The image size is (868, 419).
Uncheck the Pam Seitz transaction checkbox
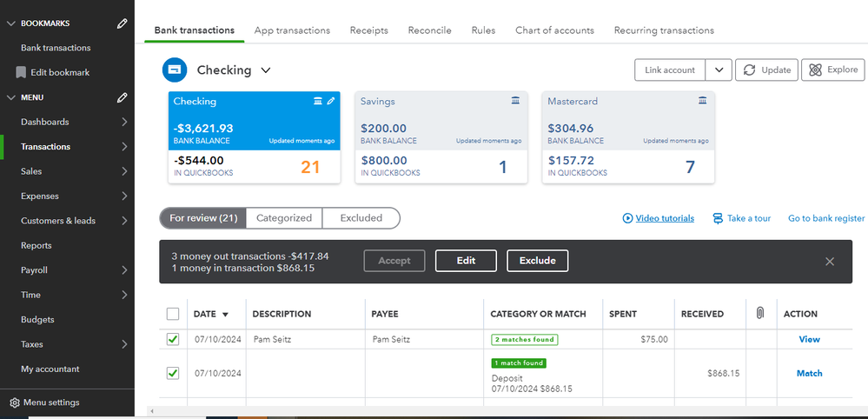[x=173, y=339]
